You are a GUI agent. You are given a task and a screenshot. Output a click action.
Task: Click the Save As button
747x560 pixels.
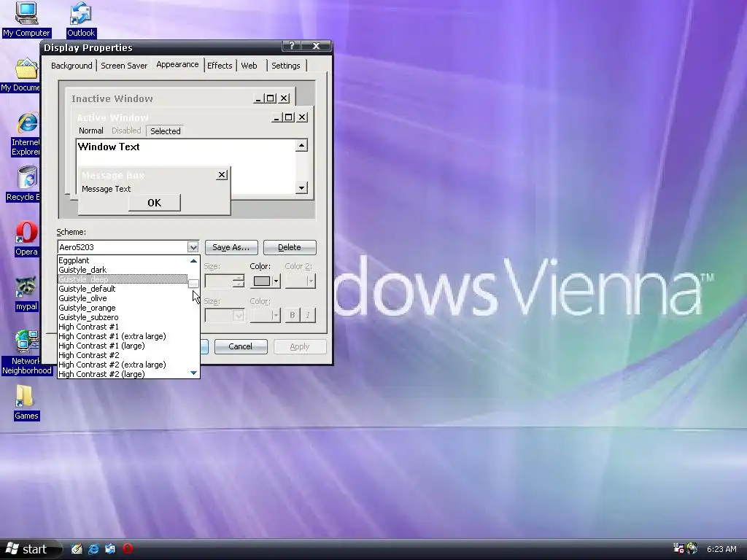[x=231, y=248]
